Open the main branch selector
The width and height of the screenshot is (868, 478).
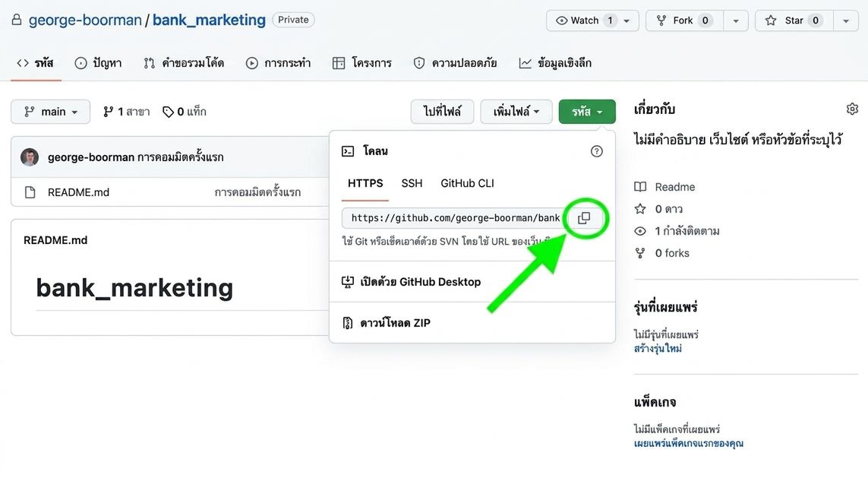tap(50, 112)
